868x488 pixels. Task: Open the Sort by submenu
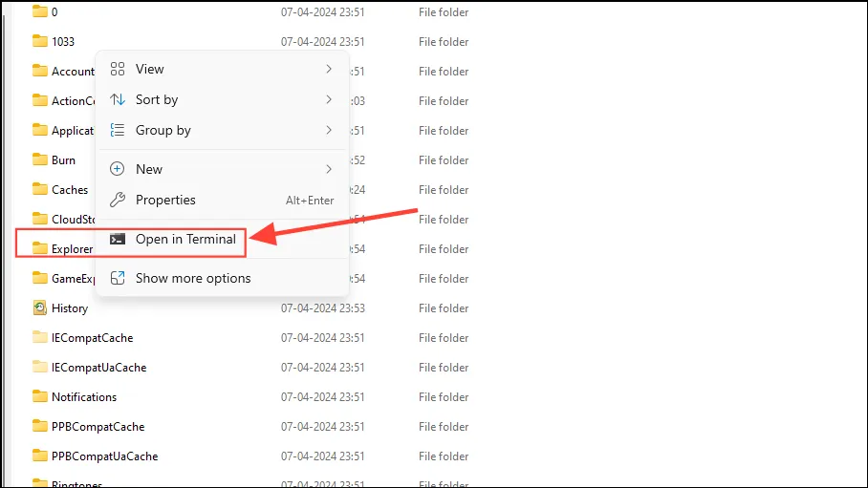coord(222,99)
